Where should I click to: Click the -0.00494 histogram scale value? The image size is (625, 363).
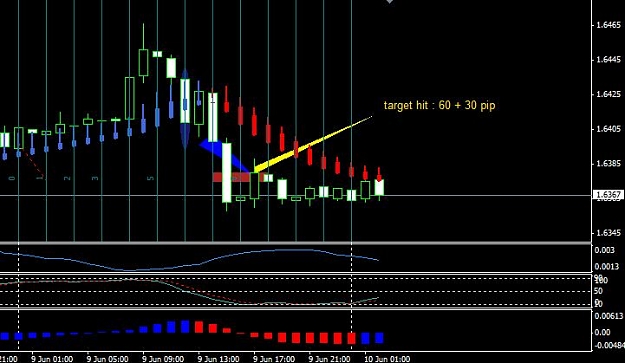tap(609, 345)
